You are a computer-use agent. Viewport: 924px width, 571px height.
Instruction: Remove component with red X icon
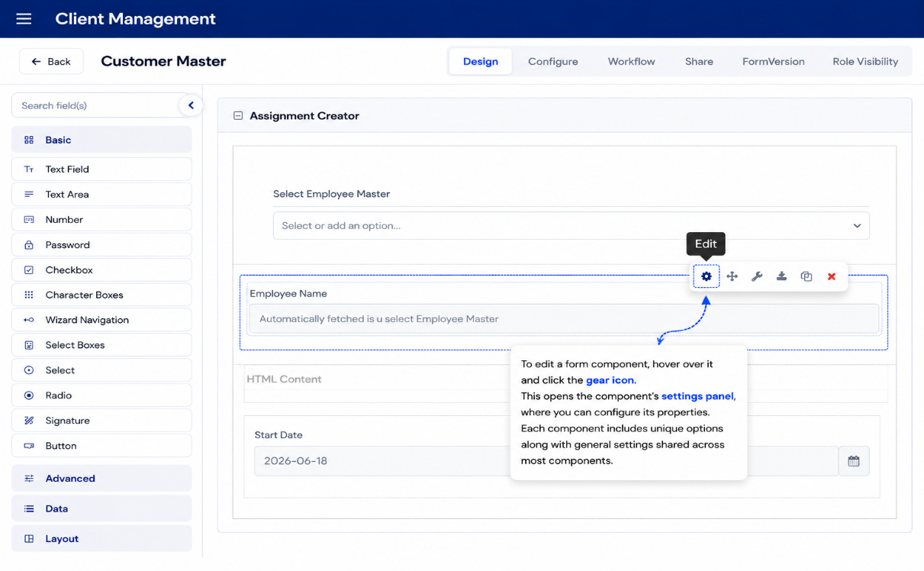[832, 276]
